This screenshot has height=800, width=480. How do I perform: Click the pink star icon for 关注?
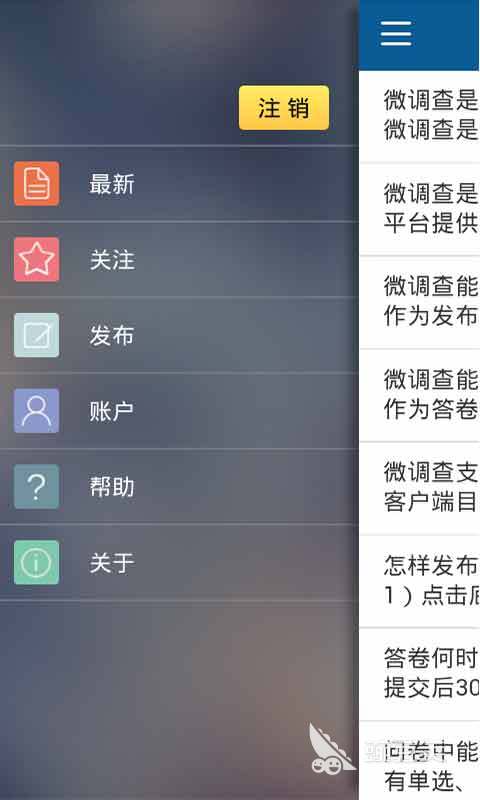pyautogui.click(x=36, y=259)
